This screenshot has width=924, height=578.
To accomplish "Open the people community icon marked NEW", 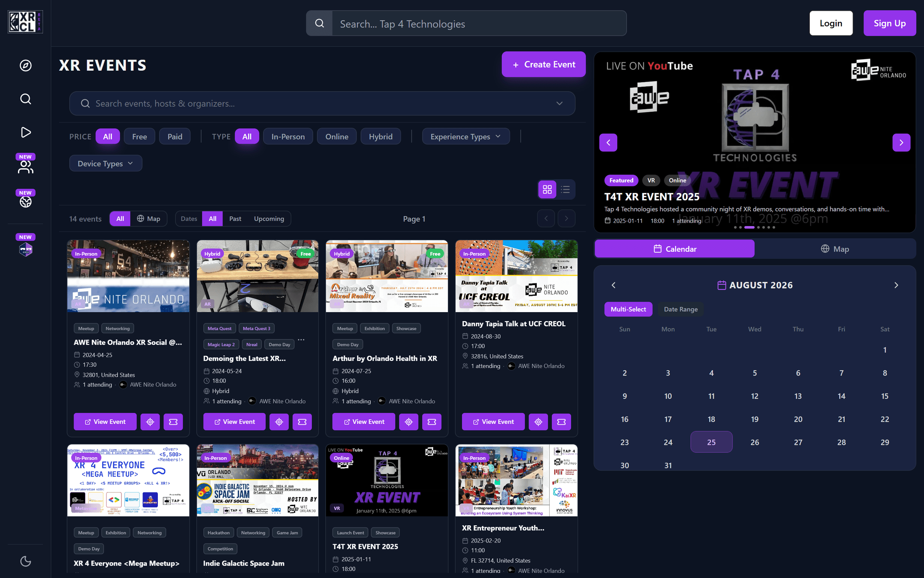I will (26, 167).
